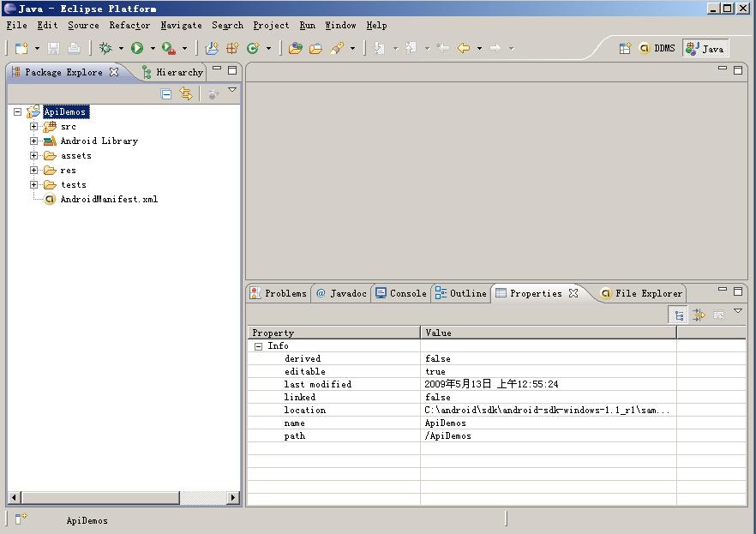Switch to the File Explorer tab

coord(641,293)
